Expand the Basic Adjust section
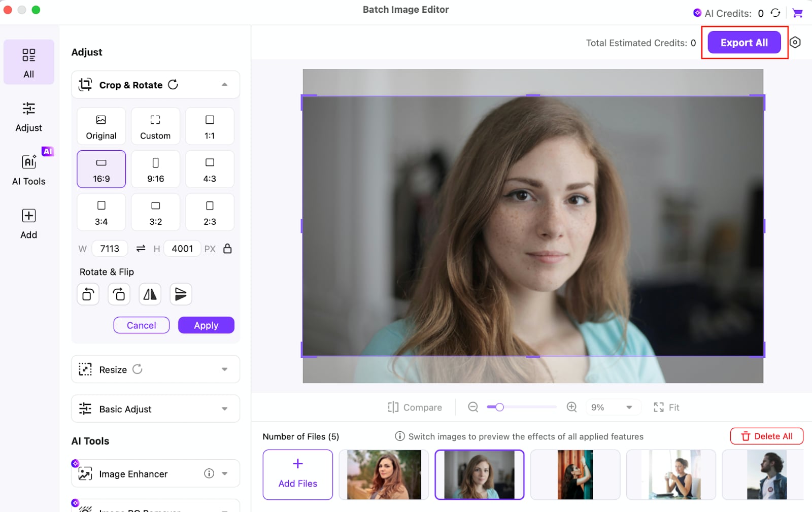Image resolution: width=812 pixels, height=512 pixels. click(x=224, y=409)
